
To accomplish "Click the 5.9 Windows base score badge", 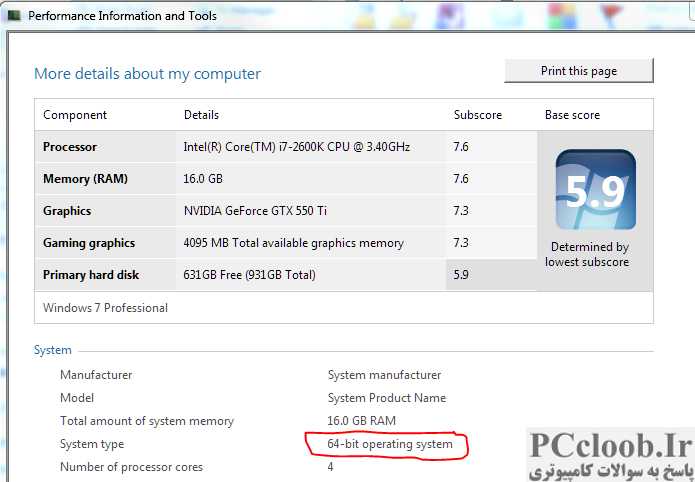I will coord(595,190).
